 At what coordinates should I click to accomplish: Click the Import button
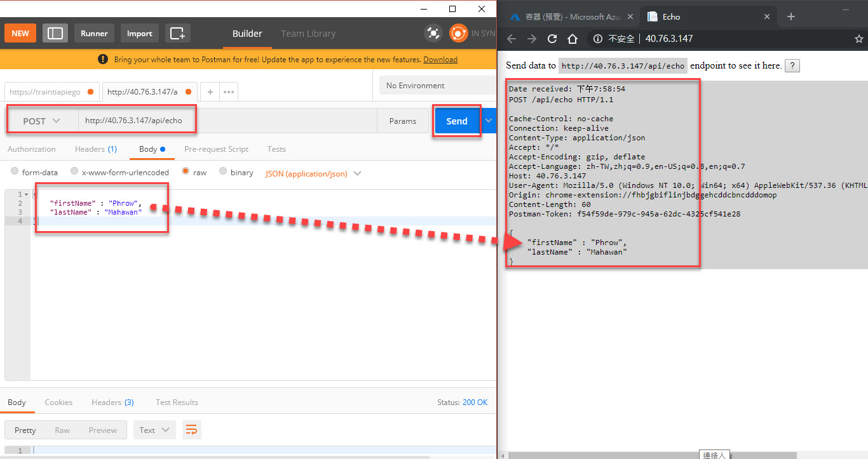point(139,33)
